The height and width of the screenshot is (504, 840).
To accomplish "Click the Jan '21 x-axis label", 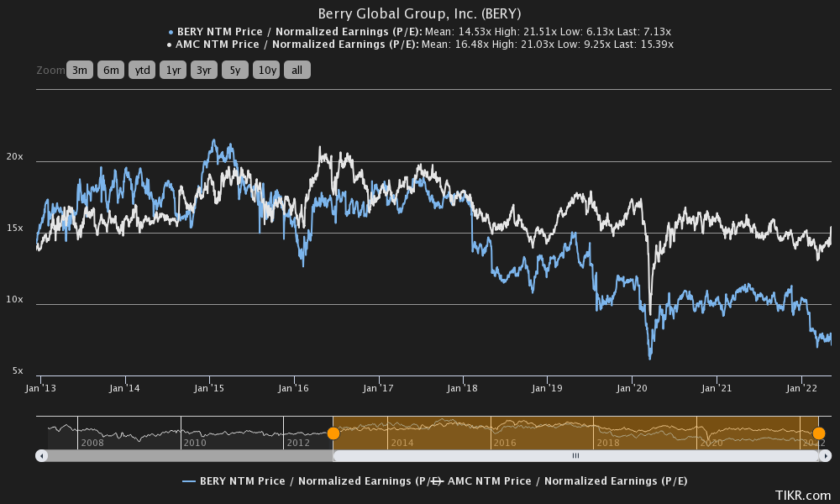I will (717, 388).
